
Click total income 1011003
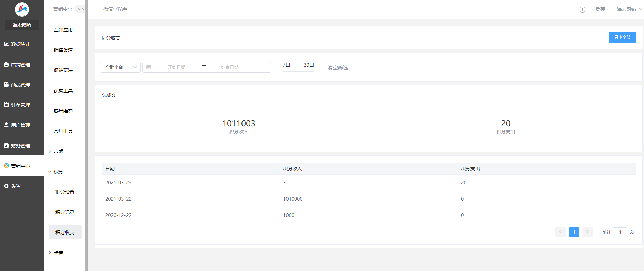pyautogui.click(x=239, y=123)
